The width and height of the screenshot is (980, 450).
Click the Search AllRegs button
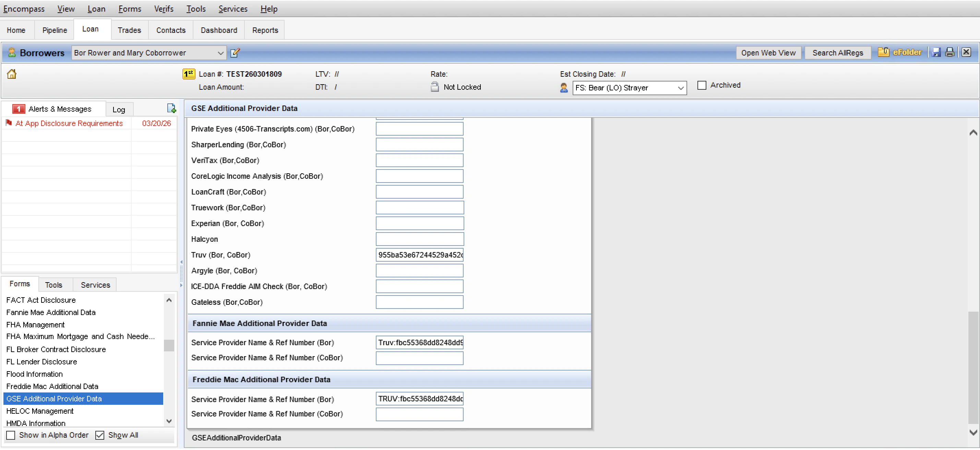tap(838, 52)
